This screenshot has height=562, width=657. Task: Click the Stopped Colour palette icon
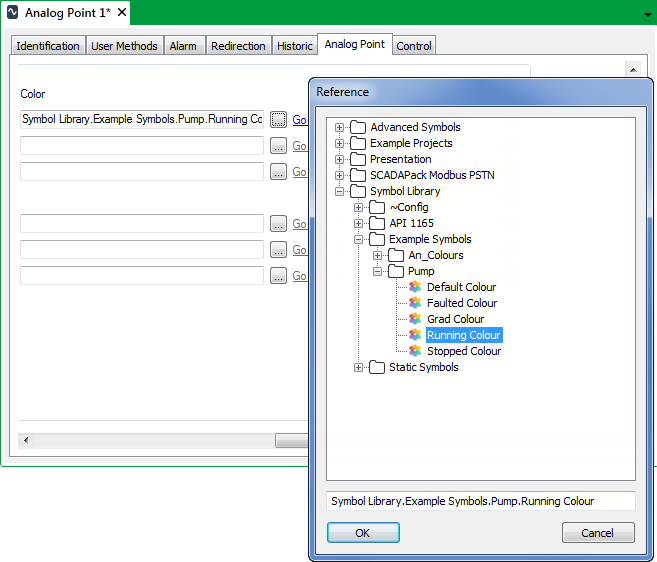(415, 351)
